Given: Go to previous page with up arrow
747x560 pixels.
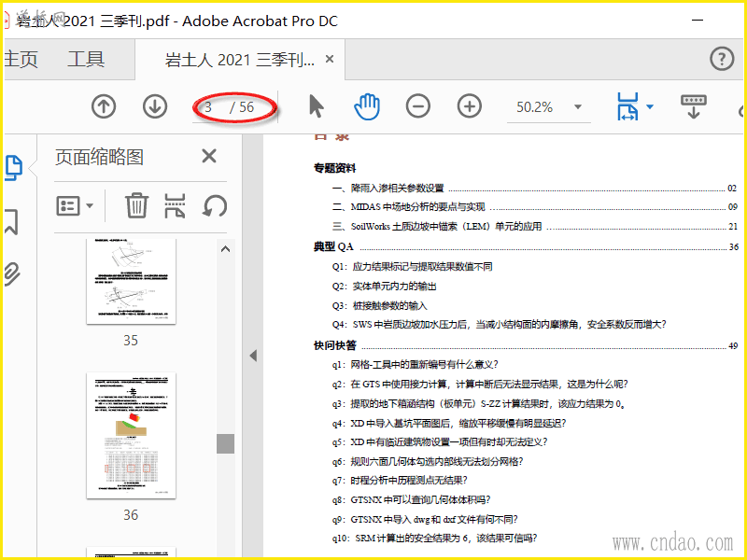Looking at the screenshot, I should click(x=104, y=106).
